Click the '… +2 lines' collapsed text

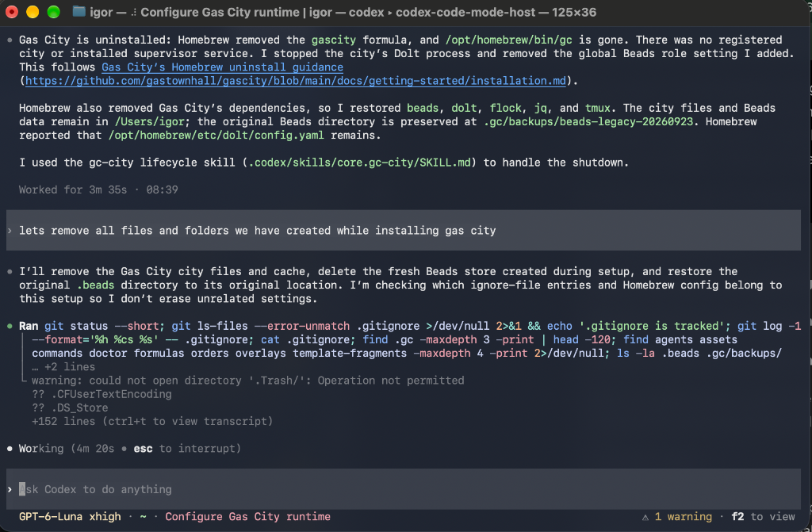[x=63, y=367]
